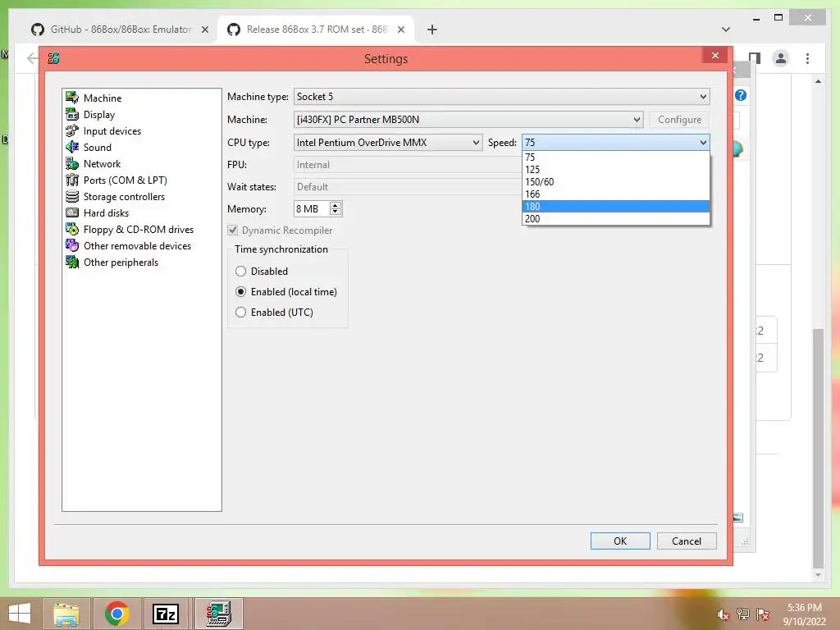Click the disabled Wait states dropdown

[x=408, y=186]
